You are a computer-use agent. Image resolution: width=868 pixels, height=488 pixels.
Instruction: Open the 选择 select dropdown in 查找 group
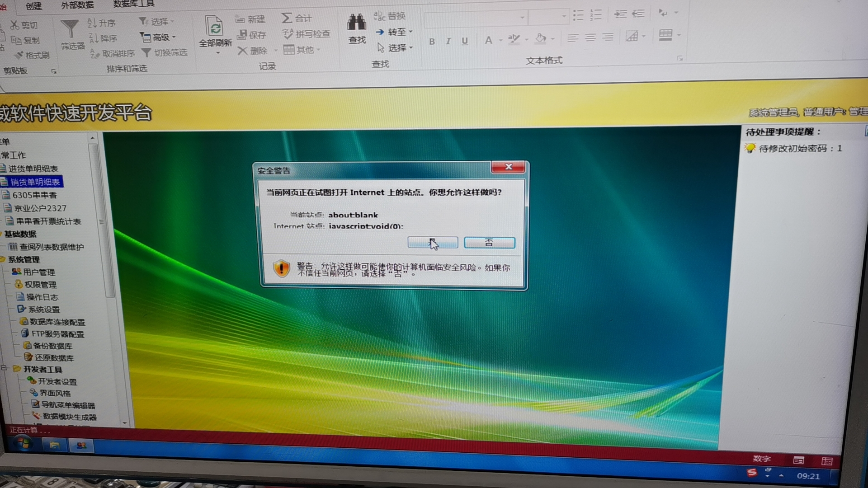click(395, 47)
